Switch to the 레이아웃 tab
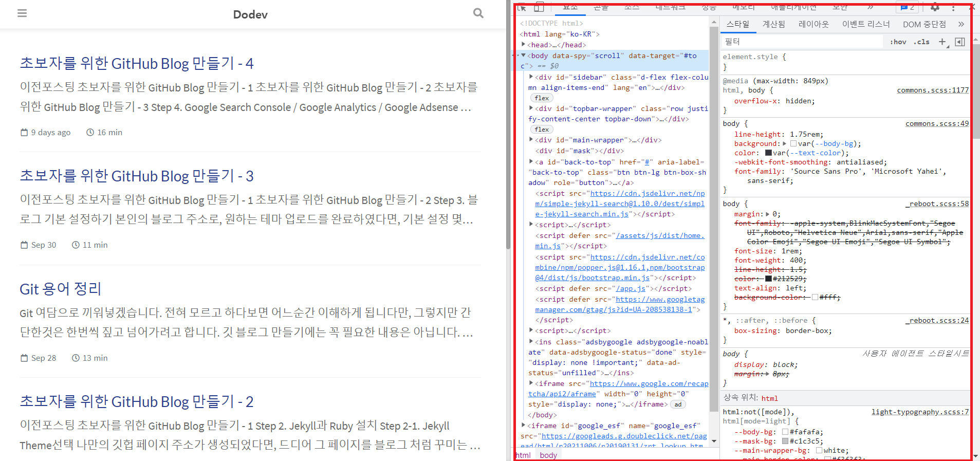 click(x=813, y=24)
